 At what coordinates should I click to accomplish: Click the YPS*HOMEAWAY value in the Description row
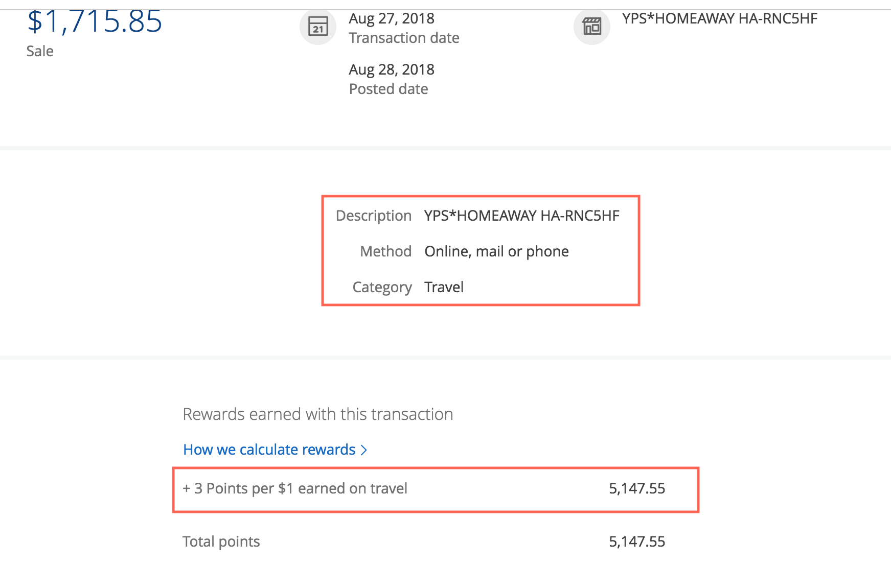click(521, 216)
